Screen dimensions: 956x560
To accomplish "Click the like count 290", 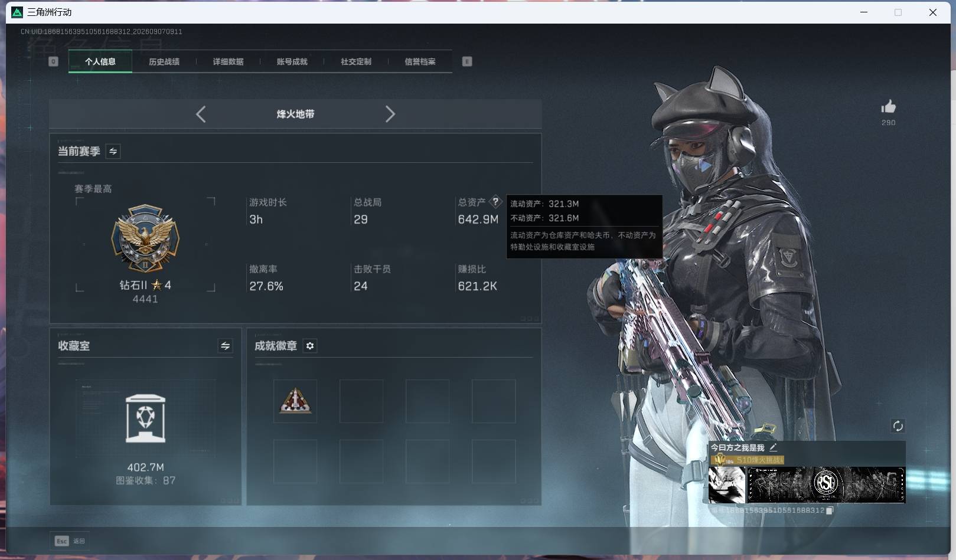I will coord(889,123).
